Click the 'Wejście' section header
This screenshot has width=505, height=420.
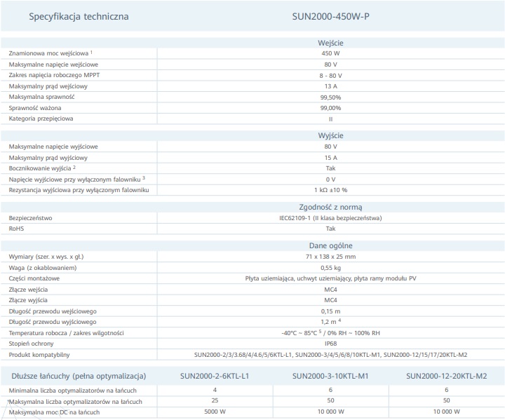(x=330, y=43)
